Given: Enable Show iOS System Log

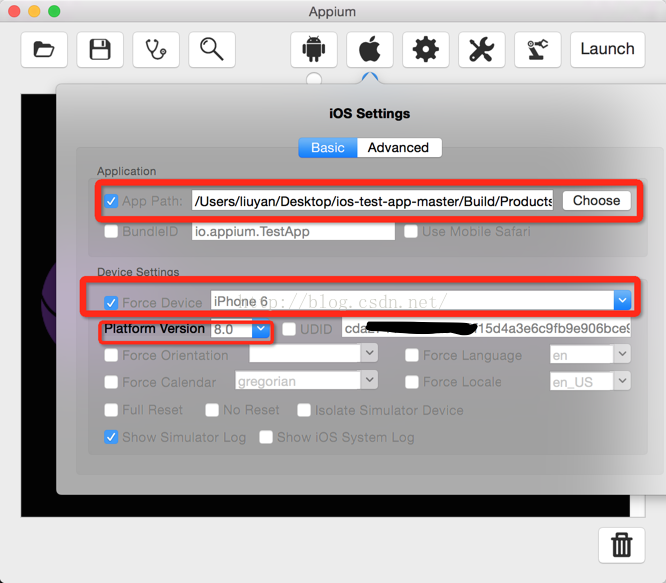Looking at the screenshot, I should [x=266, y=437].
